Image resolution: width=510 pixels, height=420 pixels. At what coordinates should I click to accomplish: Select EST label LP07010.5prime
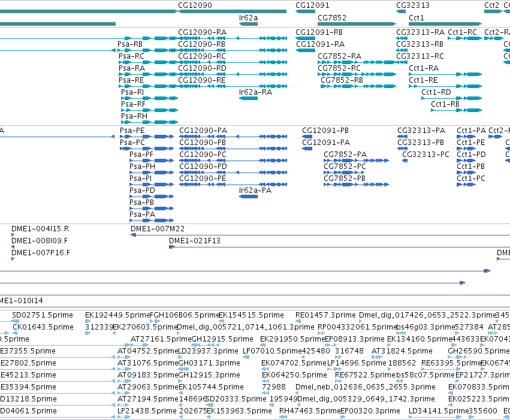pyautogui.click(x=272, y=351)
